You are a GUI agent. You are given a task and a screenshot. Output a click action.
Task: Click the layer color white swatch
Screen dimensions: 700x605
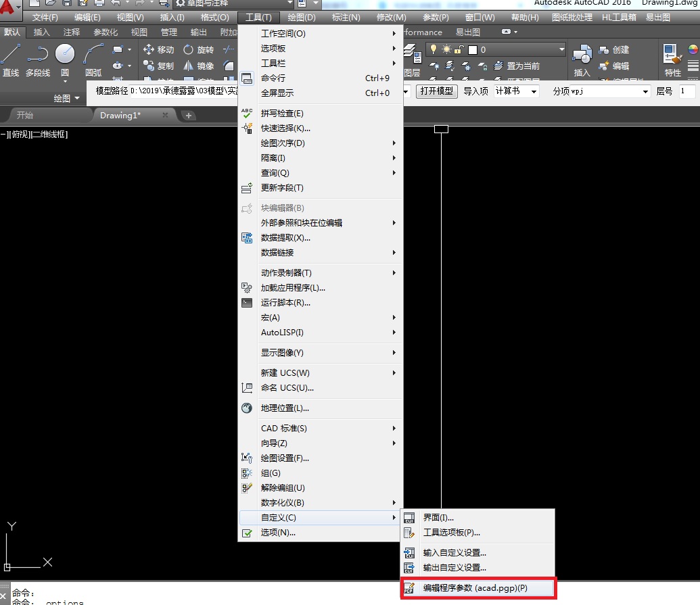[472, 50]
